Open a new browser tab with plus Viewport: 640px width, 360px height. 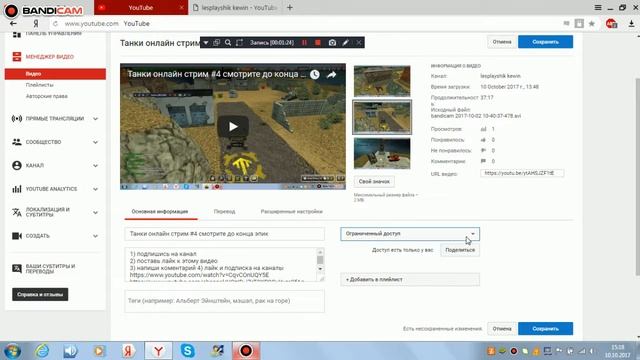pos(289,7)
